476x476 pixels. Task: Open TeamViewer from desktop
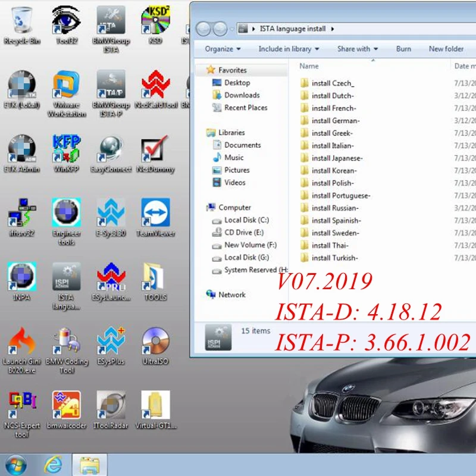point(155,218)
